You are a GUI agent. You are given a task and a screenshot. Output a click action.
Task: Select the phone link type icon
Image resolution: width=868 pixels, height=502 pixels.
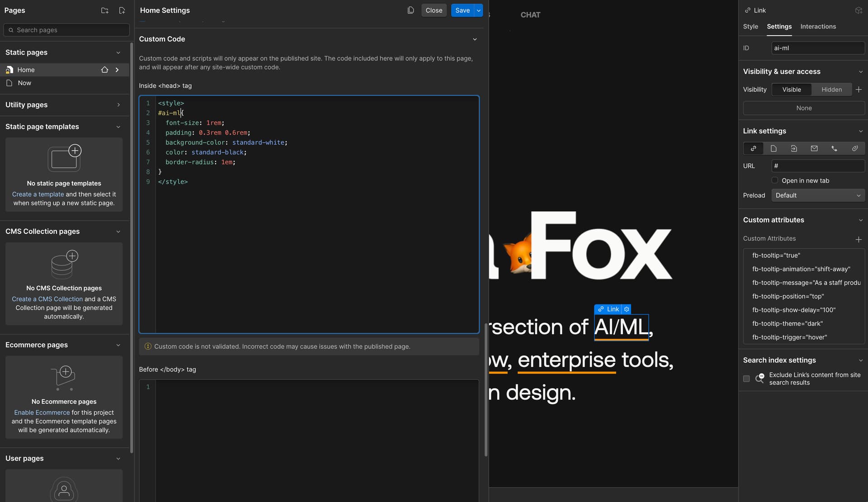pos(835,148)
